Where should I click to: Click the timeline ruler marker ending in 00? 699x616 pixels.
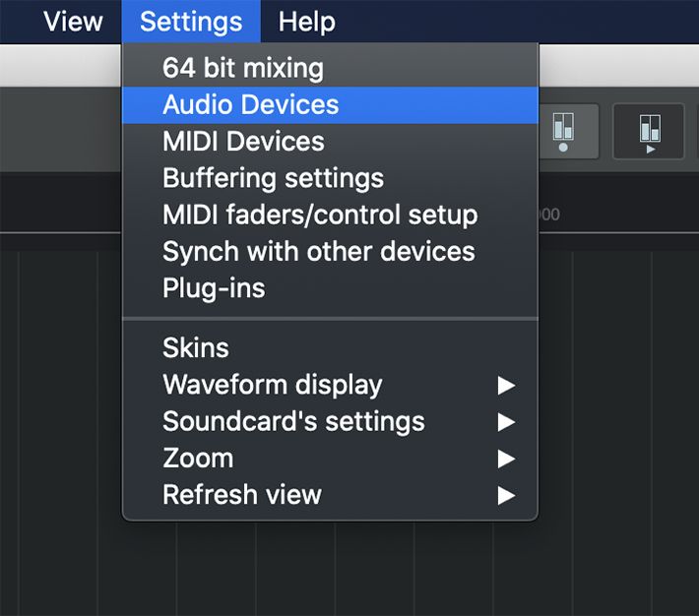pos(549,215)
